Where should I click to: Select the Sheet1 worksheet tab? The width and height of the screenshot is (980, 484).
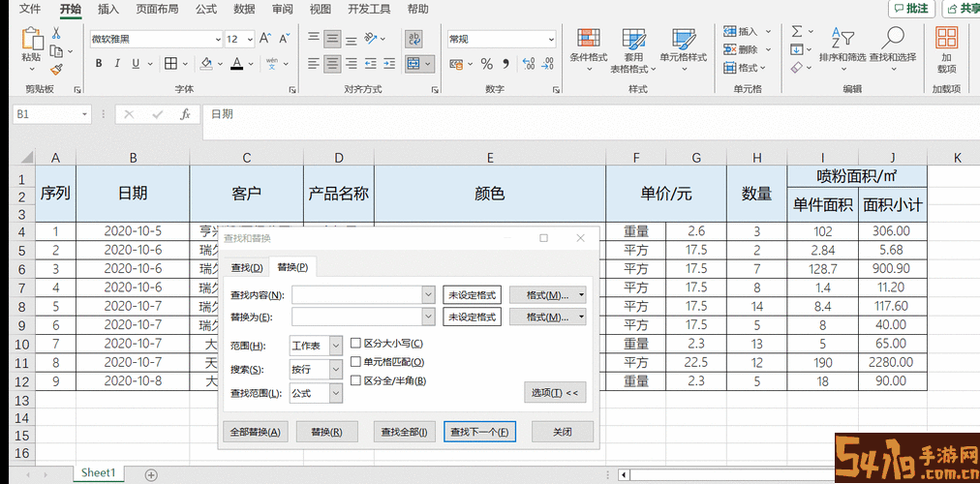tap(99, 472)
